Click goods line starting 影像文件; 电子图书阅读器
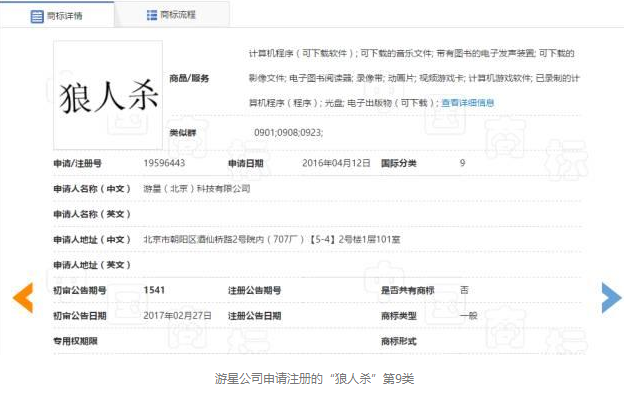624x396 pixels. coord(414,78)
